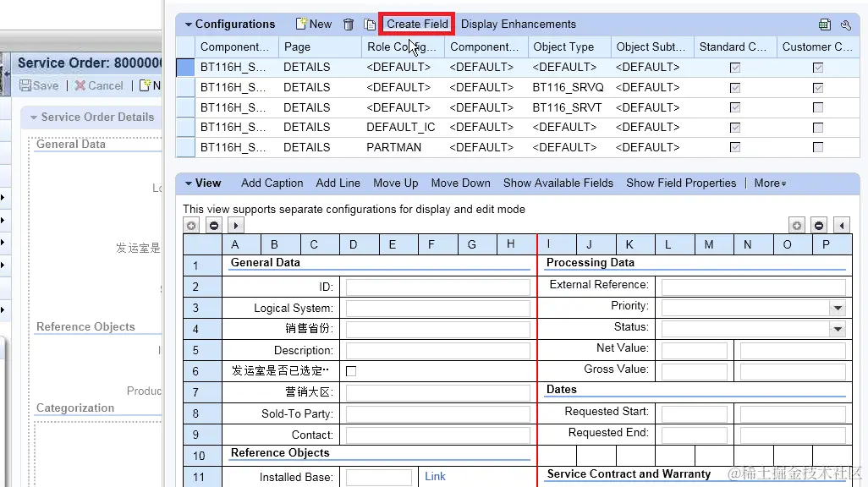The height and width of the screenshot is (487, 868).
Task: Click the Link next to Installed Base
Action: point(435,476)
